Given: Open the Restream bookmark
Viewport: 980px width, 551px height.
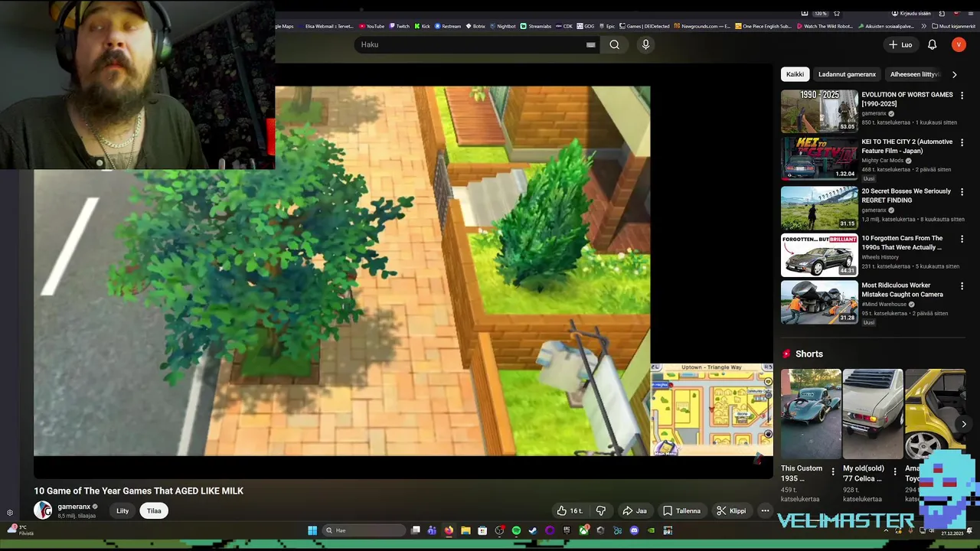Looking at the screenshot, I should pyautogui.click(x=448, y=26).
